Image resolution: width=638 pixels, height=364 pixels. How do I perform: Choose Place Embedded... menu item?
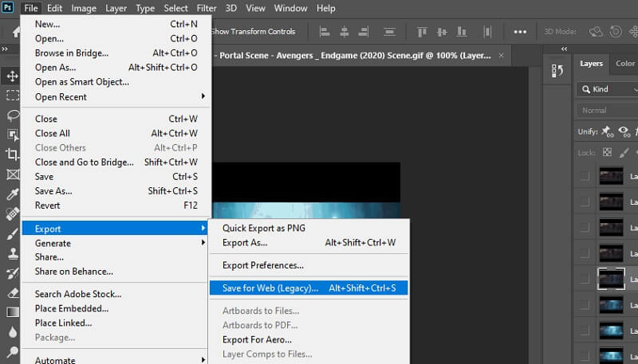pyautogui.click(x=116, y=308)
